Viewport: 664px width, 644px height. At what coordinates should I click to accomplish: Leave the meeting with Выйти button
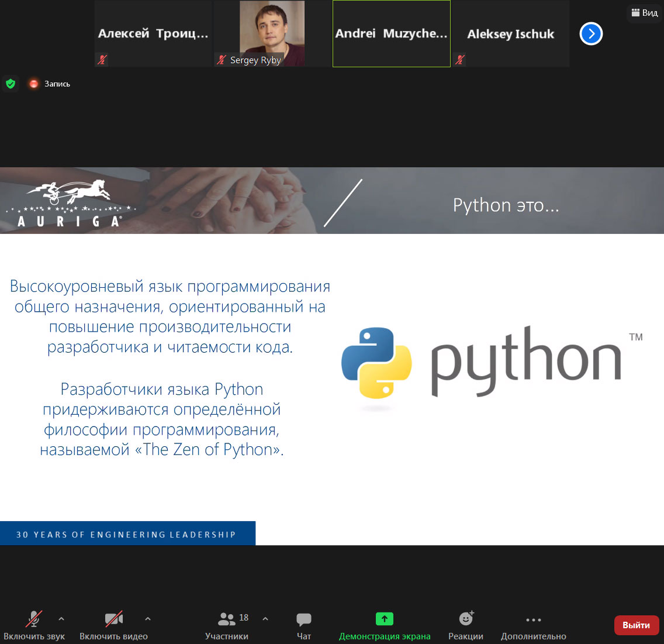[x=636, y=625]
